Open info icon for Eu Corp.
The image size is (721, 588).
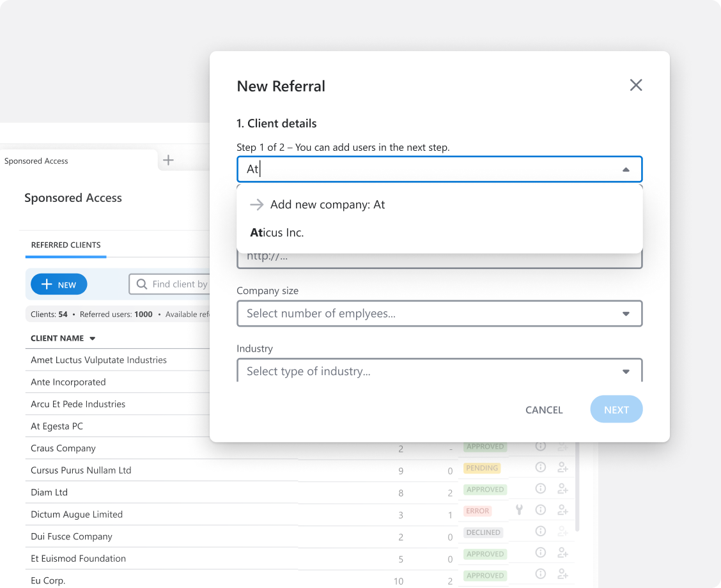click(x=540, y=573)
